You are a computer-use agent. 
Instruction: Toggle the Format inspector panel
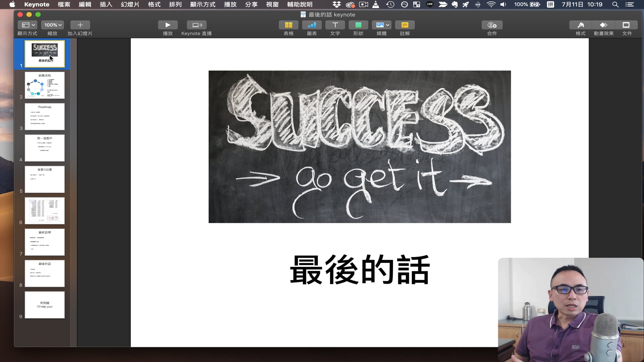point(581,25)
